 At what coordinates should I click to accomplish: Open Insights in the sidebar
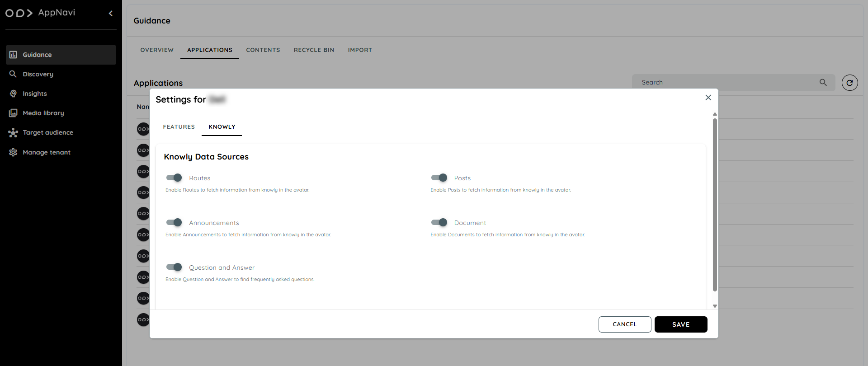tap(61, 94)
